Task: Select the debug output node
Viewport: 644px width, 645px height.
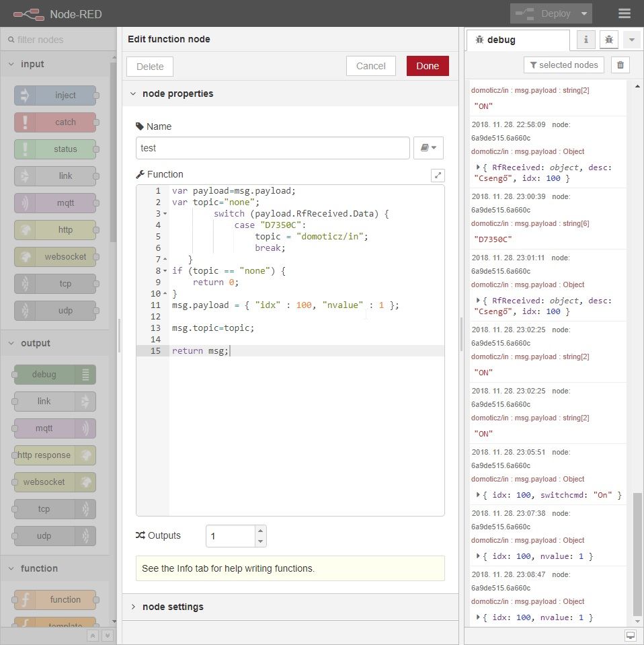Action: [55, 375]
